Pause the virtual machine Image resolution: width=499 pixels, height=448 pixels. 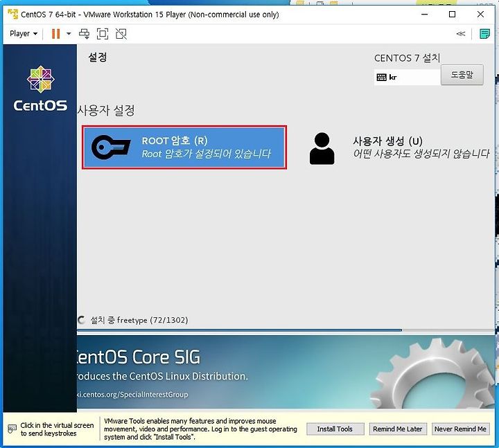point(55,34)
